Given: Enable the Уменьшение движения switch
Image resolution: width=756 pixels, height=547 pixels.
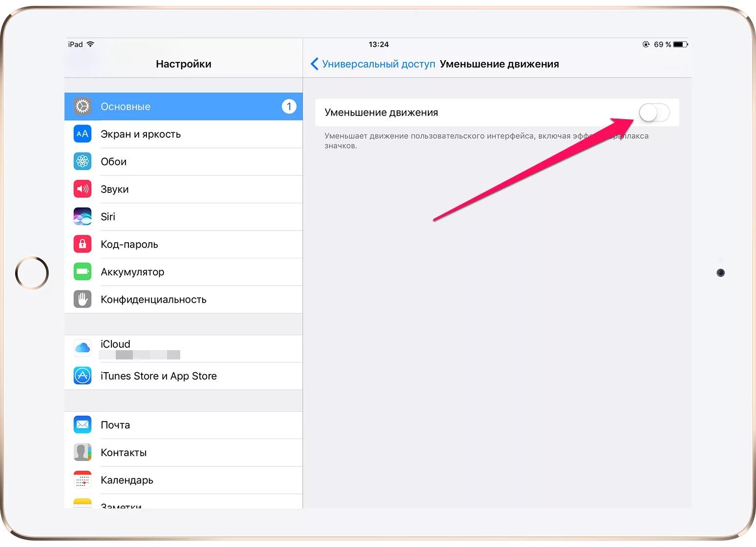Looking at the screenshot, I should point(654,113).
